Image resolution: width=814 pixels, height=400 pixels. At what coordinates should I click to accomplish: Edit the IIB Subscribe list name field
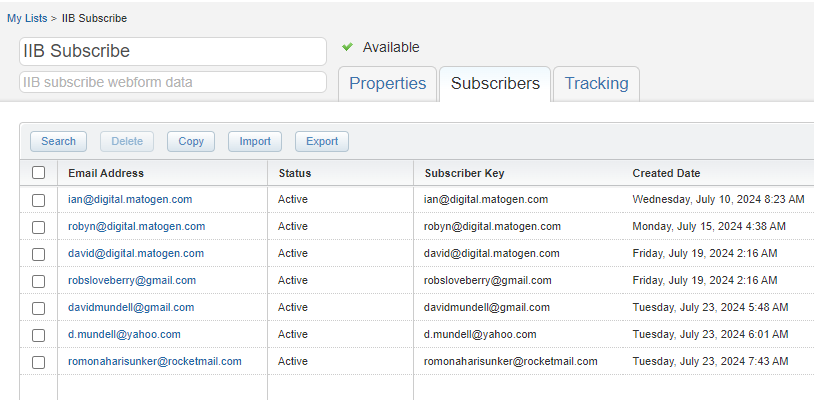(x=172, y=51)
